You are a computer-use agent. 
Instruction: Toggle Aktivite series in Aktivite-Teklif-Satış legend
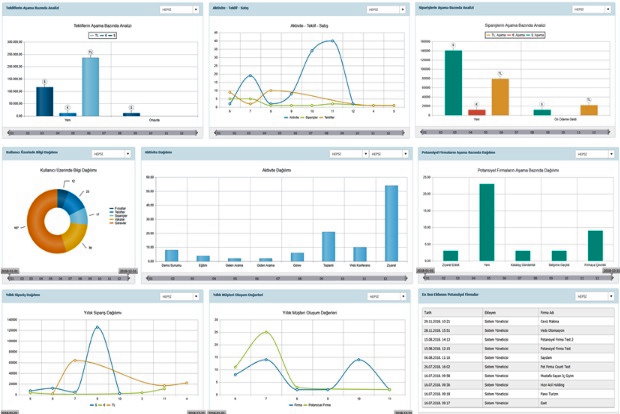click(x=291, y=117)
